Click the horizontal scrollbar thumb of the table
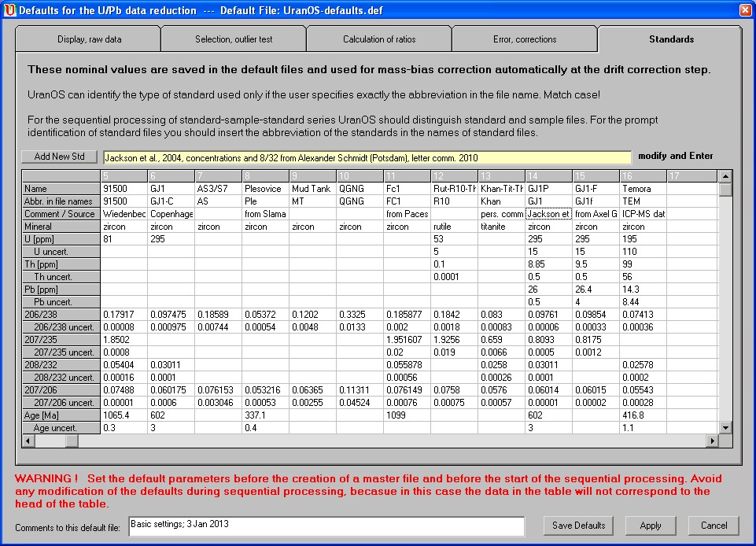This screenshot has height=546, width=756. (72, 441)
